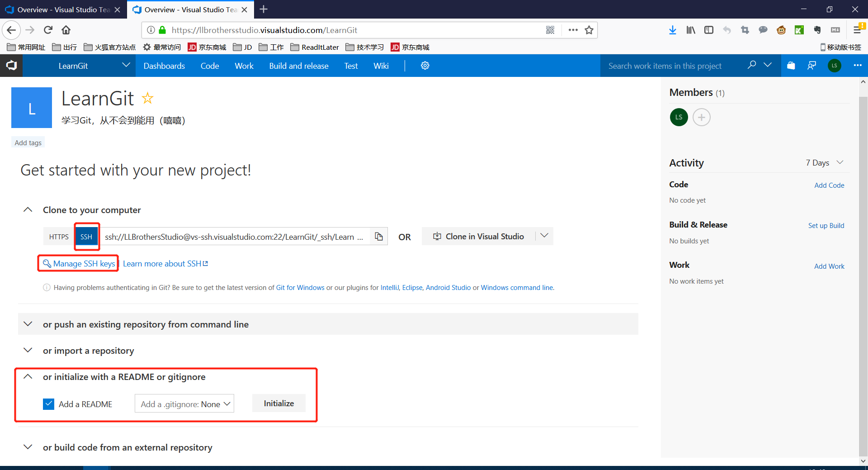Click the add member plus icon
Viewport: 868px width, 470px height.
(x=701, y=118)
